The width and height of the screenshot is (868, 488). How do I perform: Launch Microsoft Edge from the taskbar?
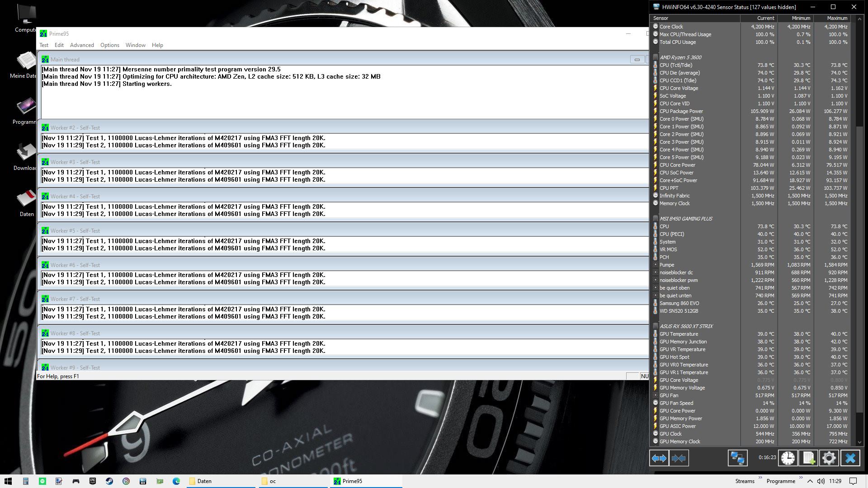pos(176,481)
